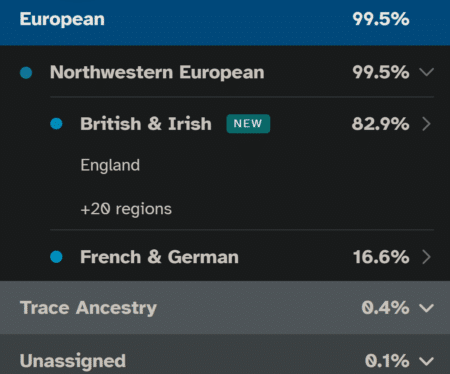Click the 82.9% British & Irish value
Viewport: 450px width, 374px height.
coord(380,124)
